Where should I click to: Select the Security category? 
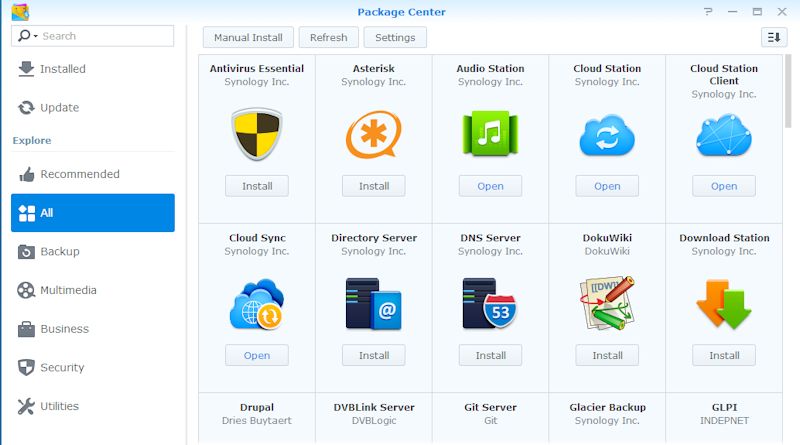(93, 367)
